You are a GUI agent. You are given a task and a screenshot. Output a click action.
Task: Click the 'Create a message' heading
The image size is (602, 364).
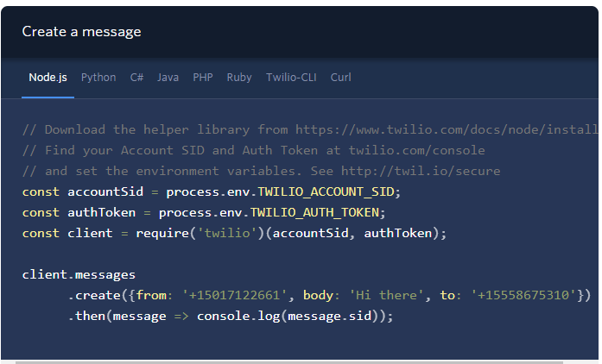[81, 31]
